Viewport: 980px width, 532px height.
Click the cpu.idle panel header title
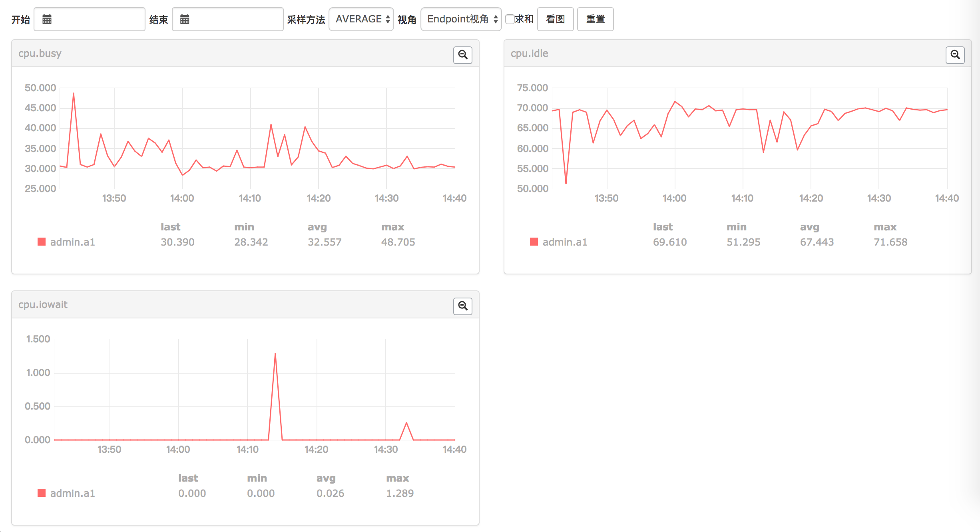(x=529, y=54)
